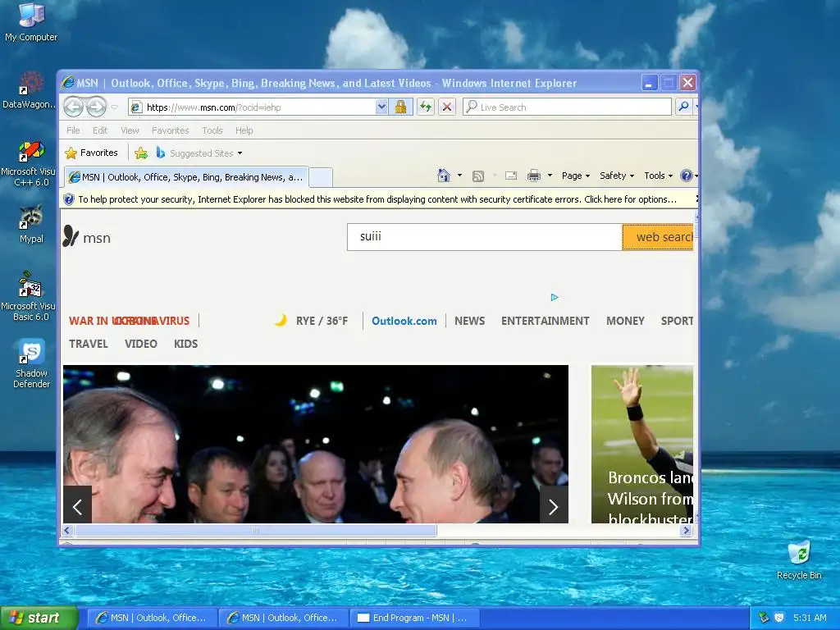Click the msn search field containing suiii
Image resolution: width=840 pixels, height=630 pixels.
coord(484,237)
